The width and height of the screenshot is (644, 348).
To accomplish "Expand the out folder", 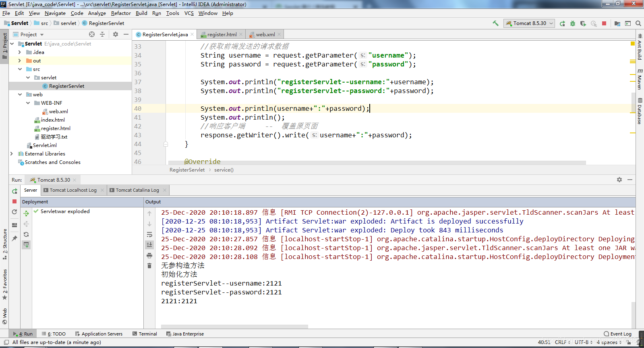I will (x=20, y=60).
